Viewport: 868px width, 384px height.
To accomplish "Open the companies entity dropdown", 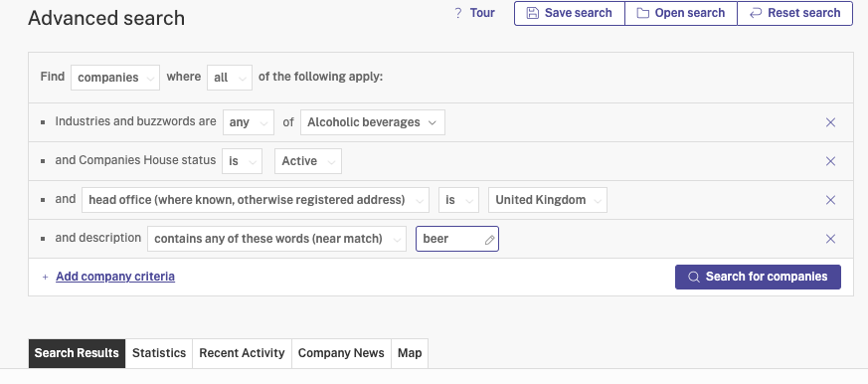I will click(115, 78).
